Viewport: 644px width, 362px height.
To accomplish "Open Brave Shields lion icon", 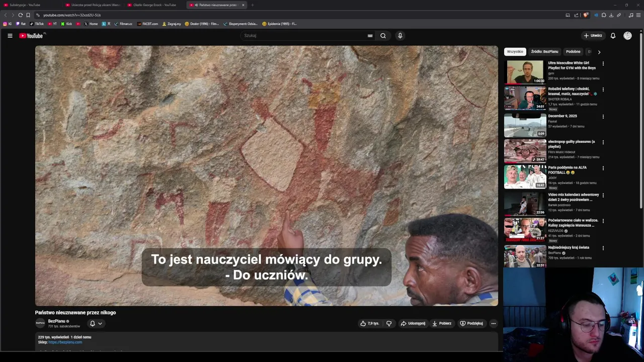I will tap(586, 15).
